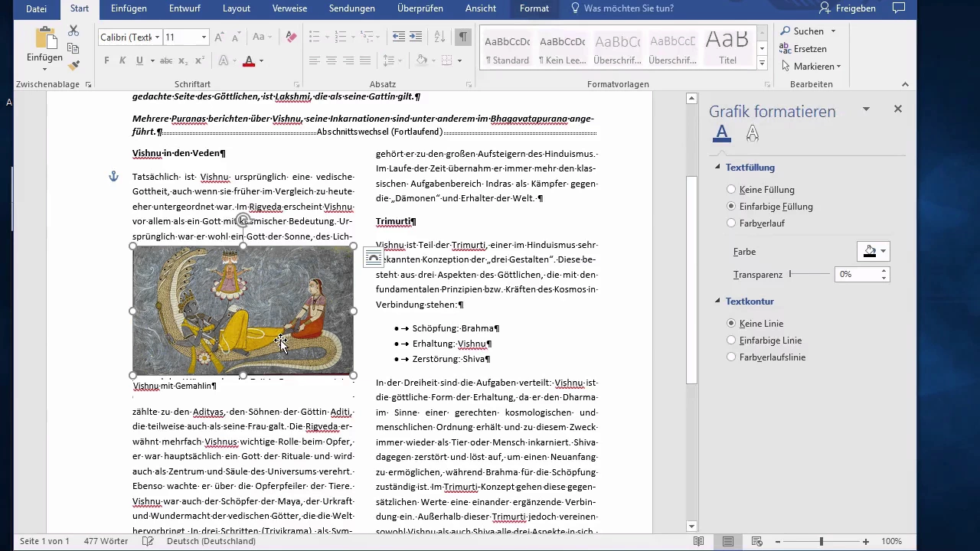Switch to web layout view in status bar
Screen dimensions: 980x551
(x=756, y=541)
